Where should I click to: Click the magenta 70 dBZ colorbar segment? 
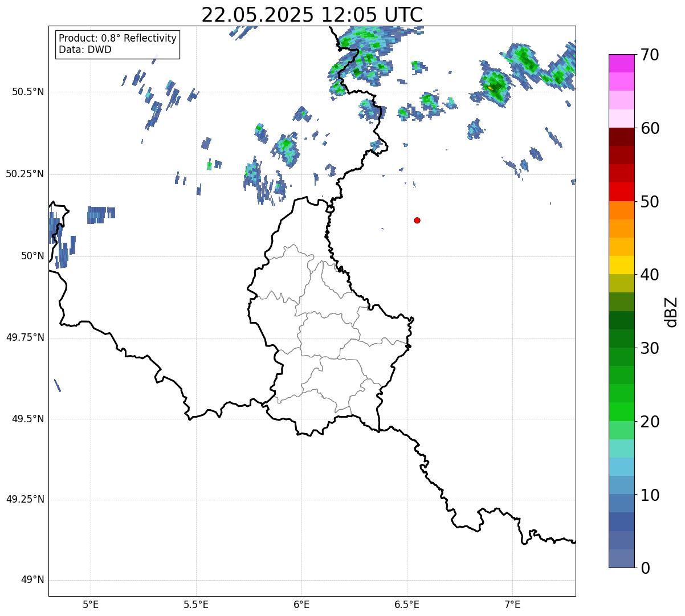click(622, 63)
